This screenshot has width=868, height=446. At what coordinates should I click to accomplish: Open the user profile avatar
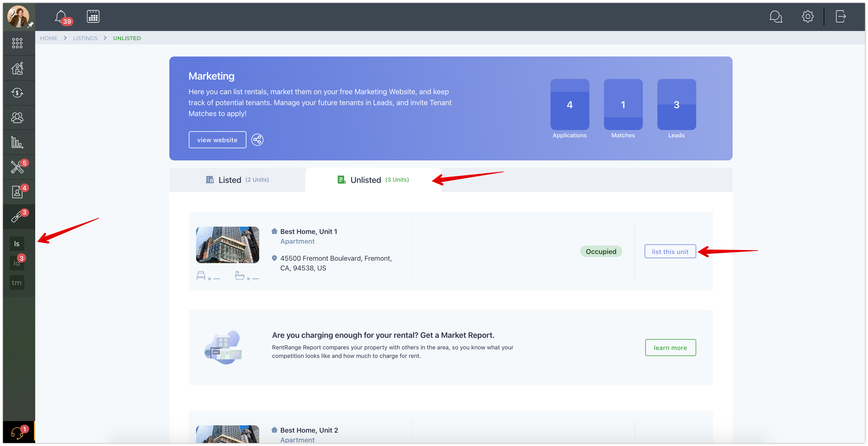(x=18, y=16)
